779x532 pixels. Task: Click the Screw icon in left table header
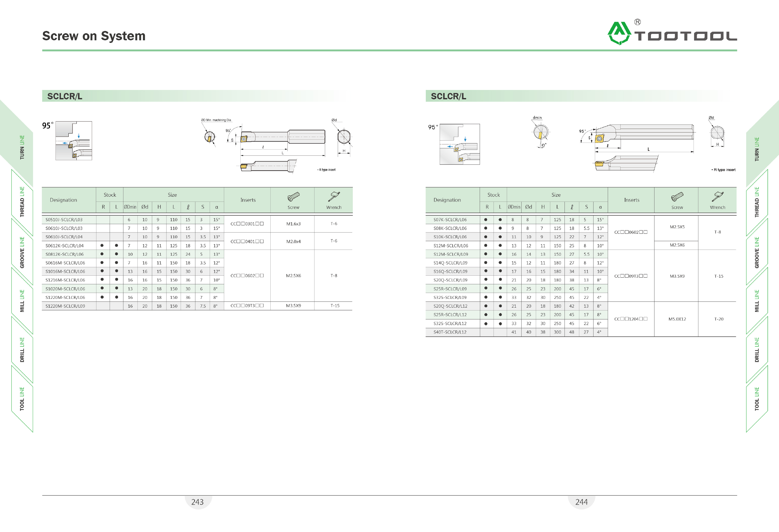293,196
